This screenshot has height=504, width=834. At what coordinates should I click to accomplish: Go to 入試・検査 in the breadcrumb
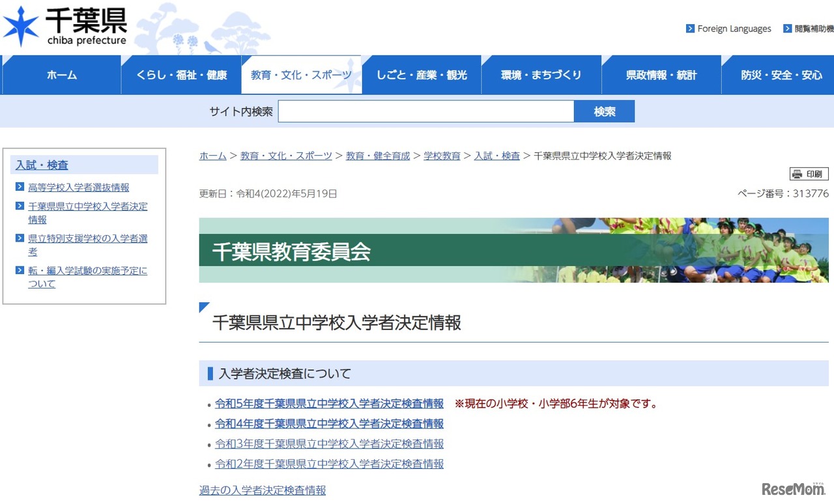[497, 156]
